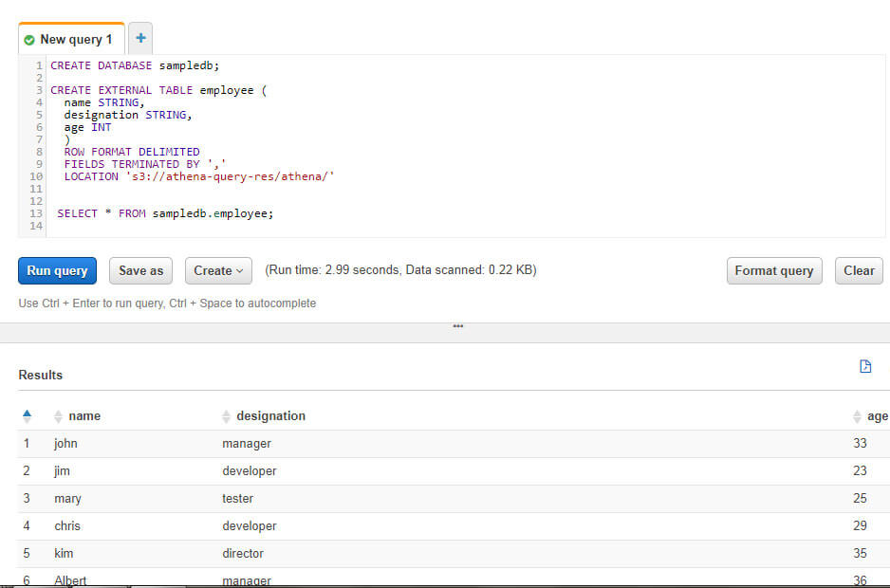This screenshot has height=588, width=890.
Task: Open the Create dropdown menu
Action: coord(218,270)
